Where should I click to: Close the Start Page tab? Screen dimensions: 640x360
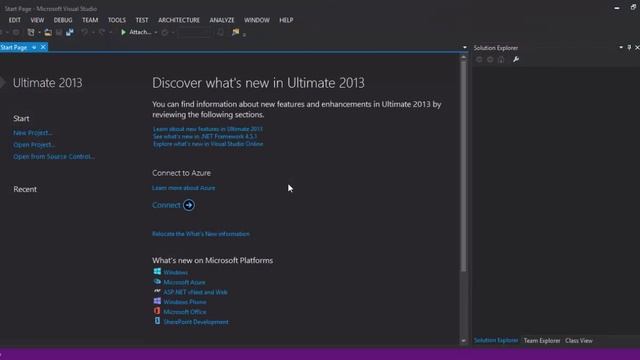[43, 47]
